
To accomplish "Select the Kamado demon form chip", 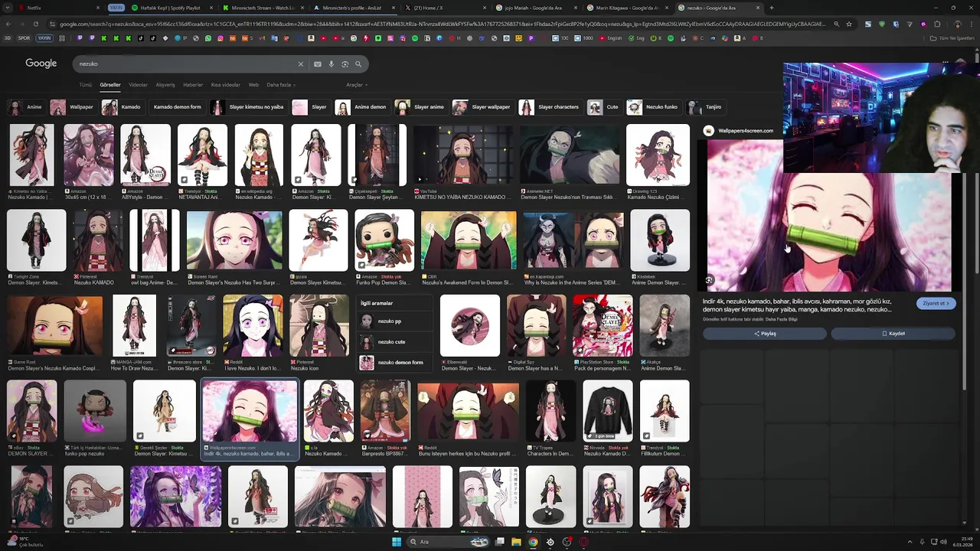I will (177, 107).
